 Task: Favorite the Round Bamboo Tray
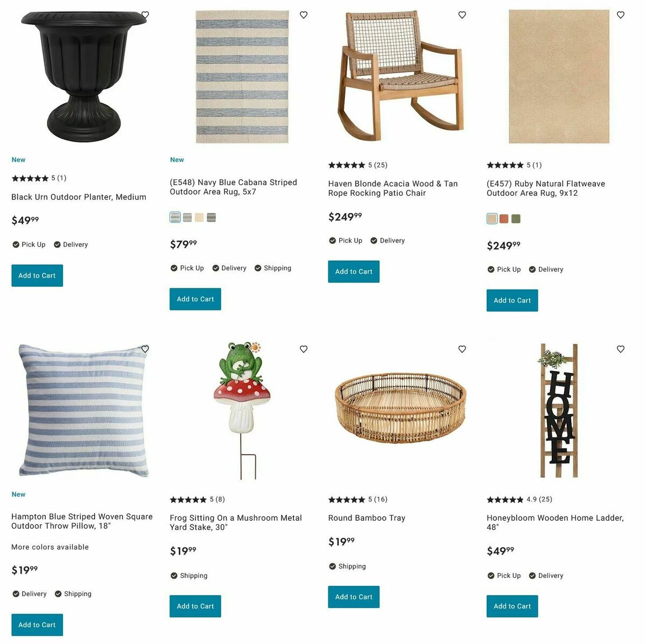point(462,349)
